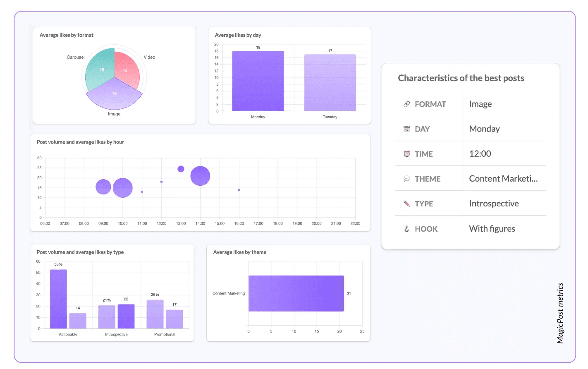Click the calendar icon beside DAY

coord(406,129)
